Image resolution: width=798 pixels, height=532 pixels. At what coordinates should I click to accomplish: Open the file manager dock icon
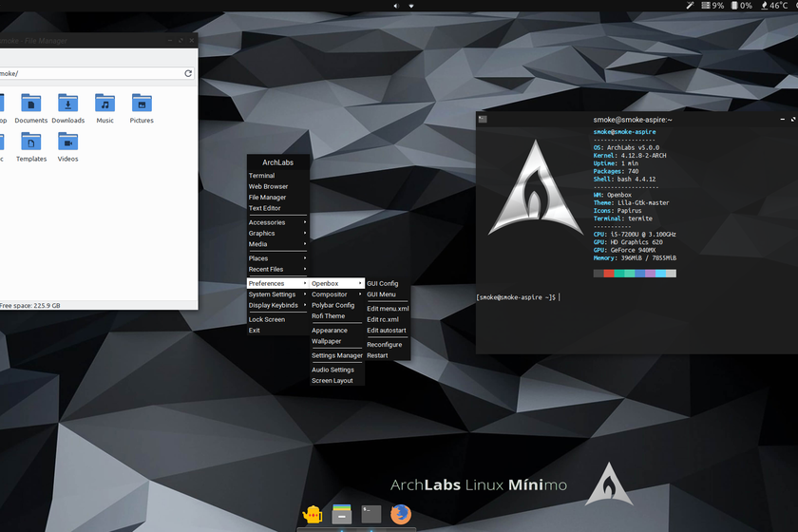(x=341, y=514)
